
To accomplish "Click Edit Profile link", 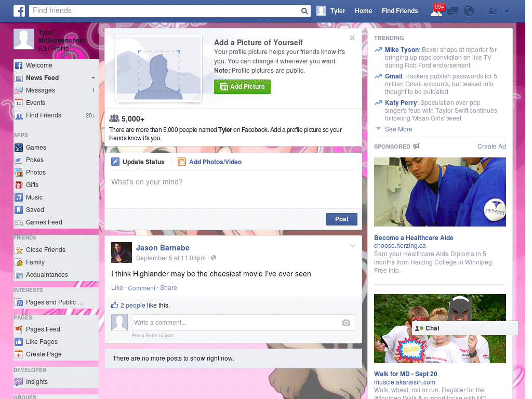I will tap(54, 49).
